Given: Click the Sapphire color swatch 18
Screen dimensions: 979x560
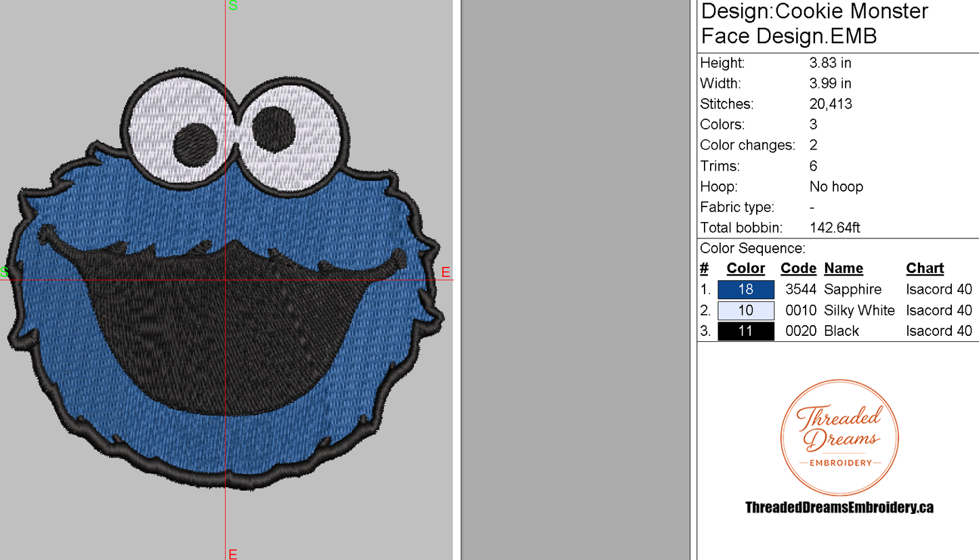Looking at the screenshot, I should pos(746,290).
